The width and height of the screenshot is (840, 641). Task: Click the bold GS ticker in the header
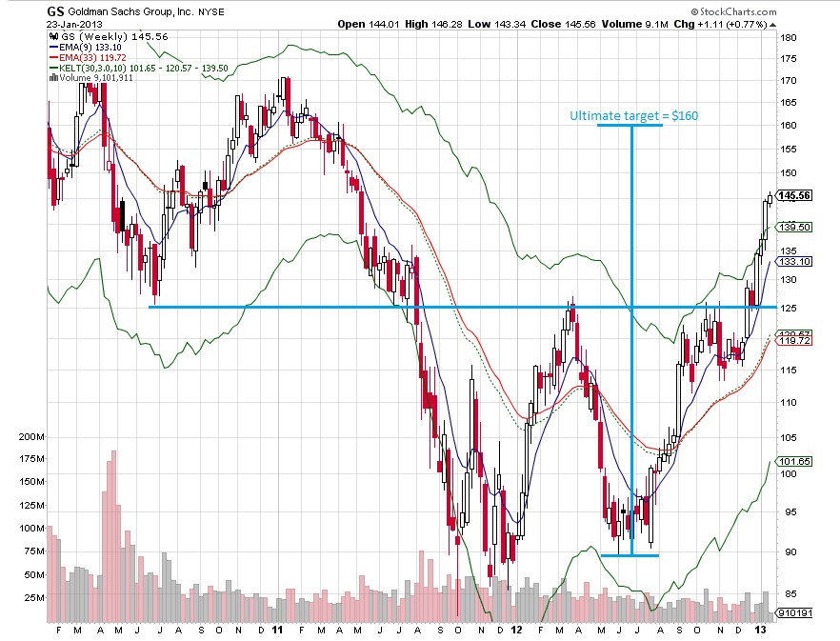(x=54, y=11)
